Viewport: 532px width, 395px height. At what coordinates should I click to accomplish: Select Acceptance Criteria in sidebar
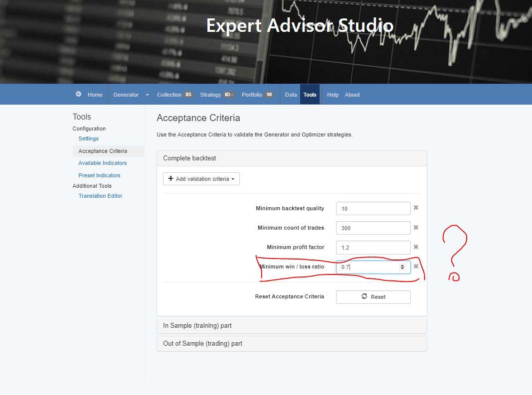108,151
